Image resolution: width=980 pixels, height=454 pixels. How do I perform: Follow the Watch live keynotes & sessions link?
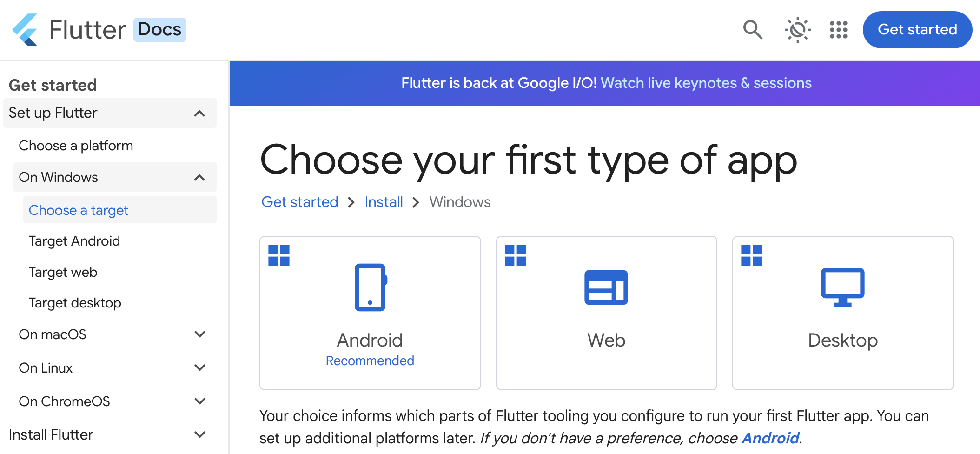[x=706, y=83]
